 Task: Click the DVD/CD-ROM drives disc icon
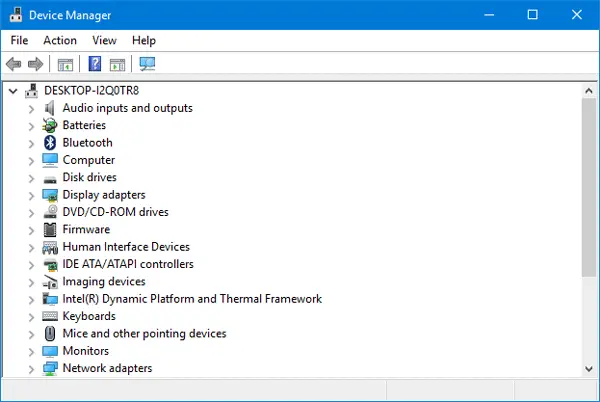coord(50,212)
